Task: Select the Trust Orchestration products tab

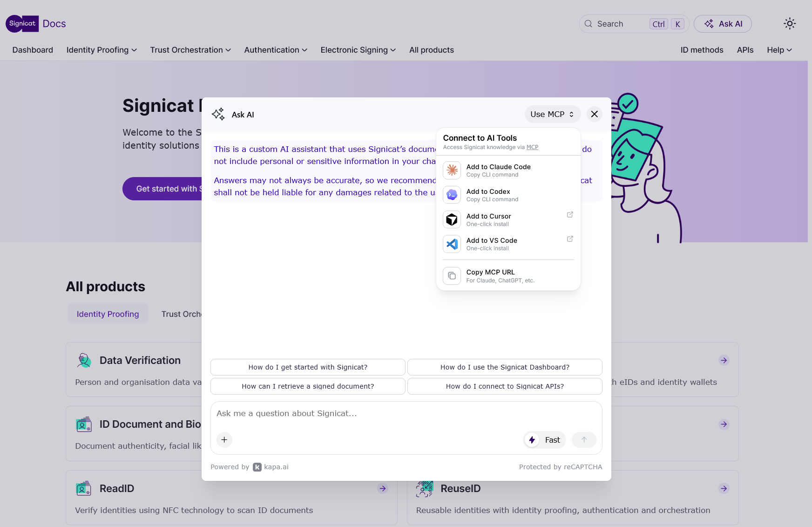Action: 182,314
